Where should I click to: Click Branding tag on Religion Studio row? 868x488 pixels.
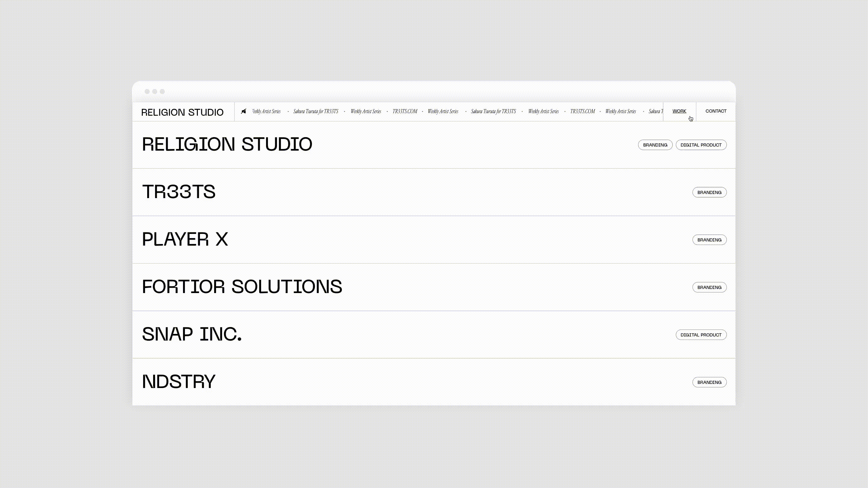click(655, 145)
